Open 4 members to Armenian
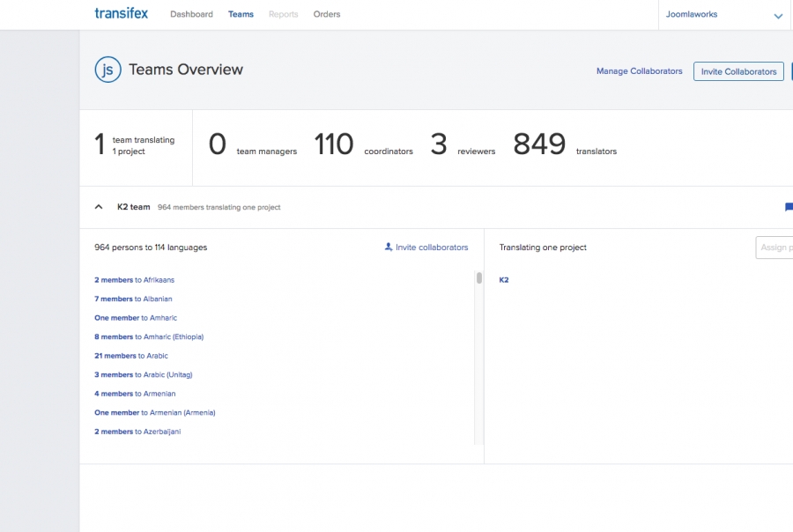 (x=135, y=394)
